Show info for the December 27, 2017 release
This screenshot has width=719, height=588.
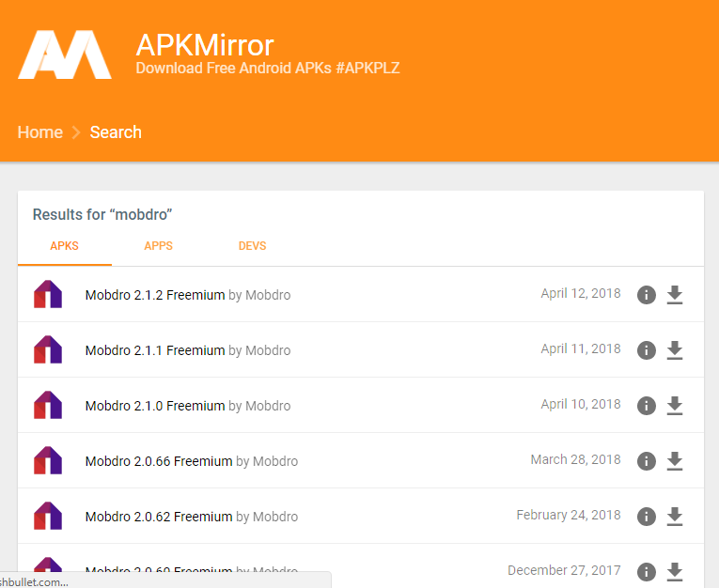tap(647, 572)
